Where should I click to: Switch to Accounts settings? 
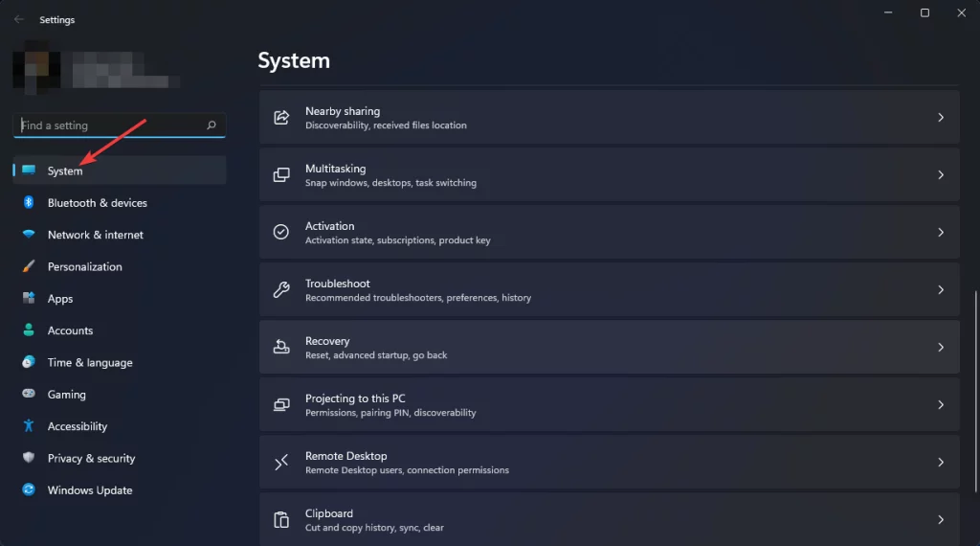[120, 330]
